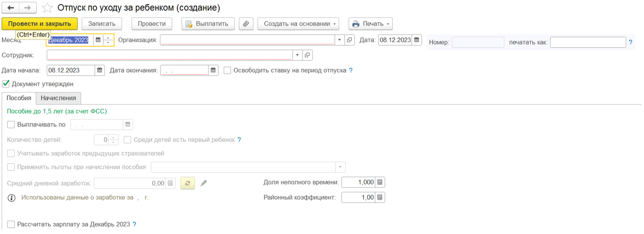Click the paperclip attachments icon
The height and width of the screenshot is (234, 644).
(246, 24)
